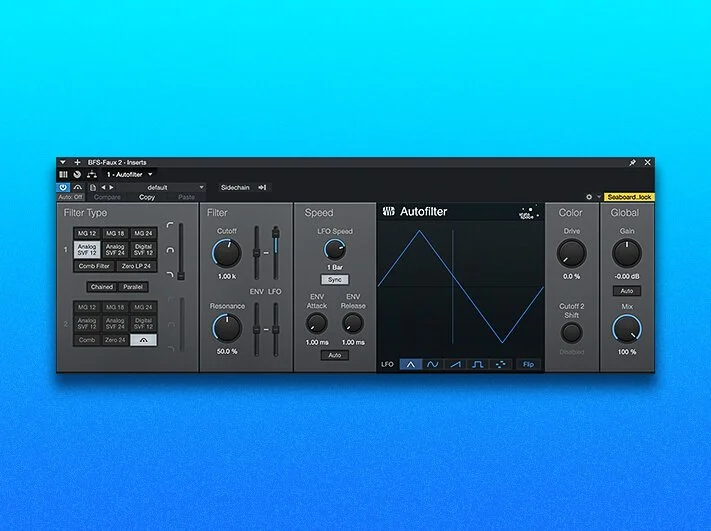Select Comb Filter for filter 1
The width and height of the screenshot is (711, 531).
[x=94, y=266]
